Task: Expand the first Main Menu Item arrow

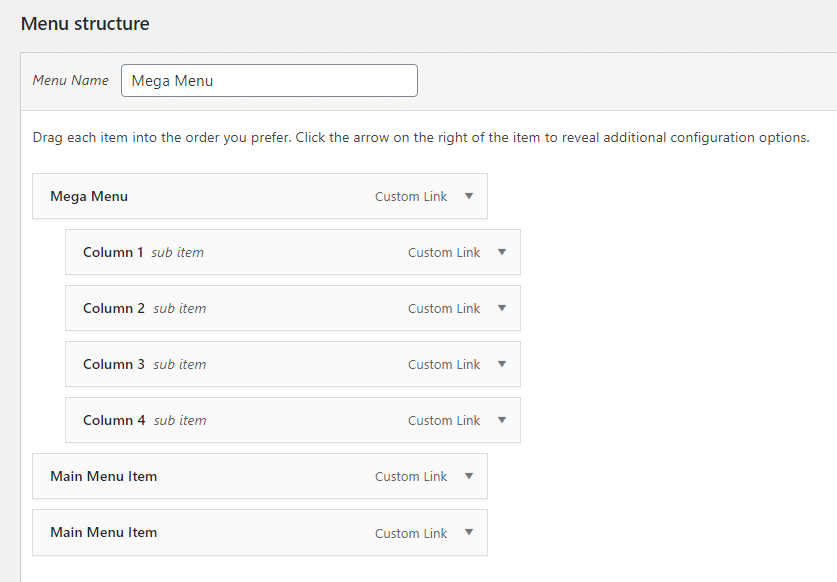Action: click(x=468, y=476)
